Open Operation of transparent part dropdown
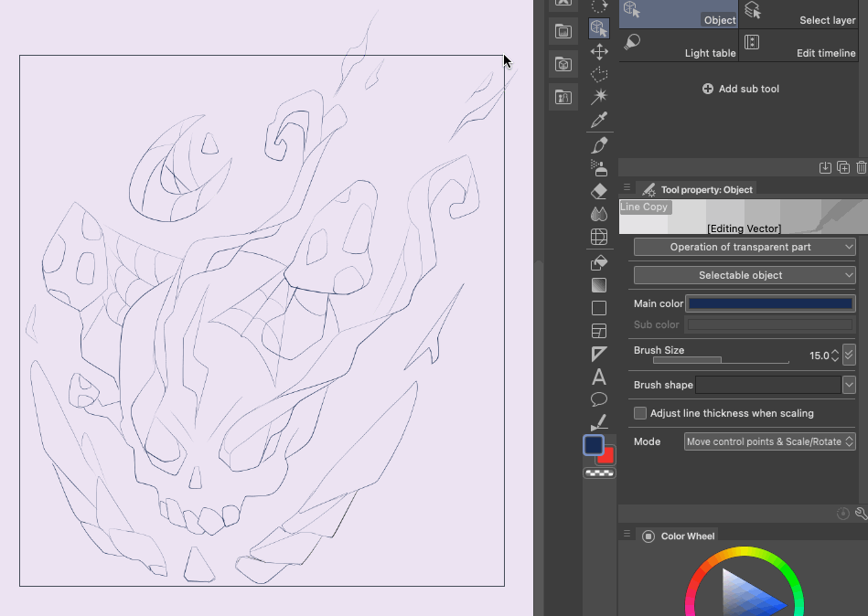The width and height of the screenshot is (868, 616). point(745,247)
